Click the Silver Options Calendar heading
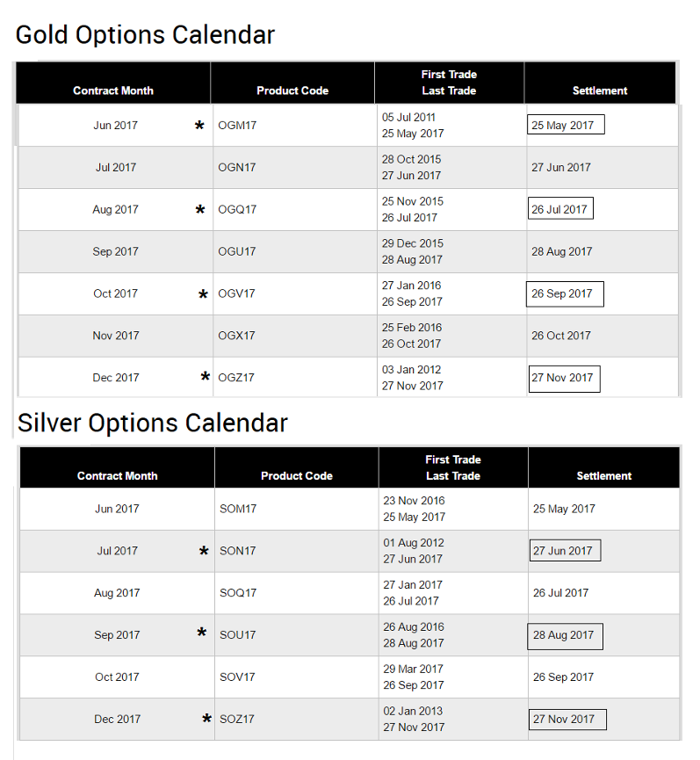Viewport: 700px width, 760px height. (x=152, y=423)
